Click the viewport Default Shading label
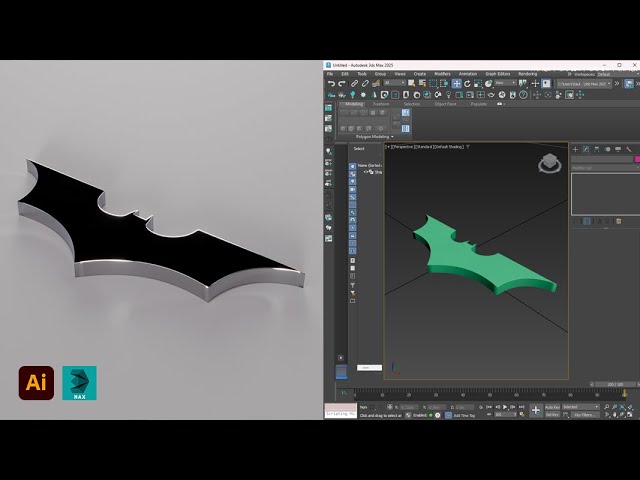The image size is (640, 480). pos(449,147)
